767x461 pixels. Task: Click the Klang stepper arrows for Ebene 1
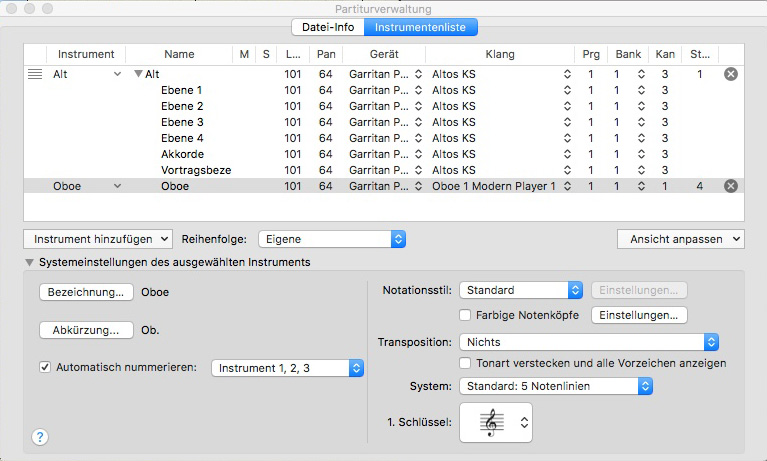[567, 90]
